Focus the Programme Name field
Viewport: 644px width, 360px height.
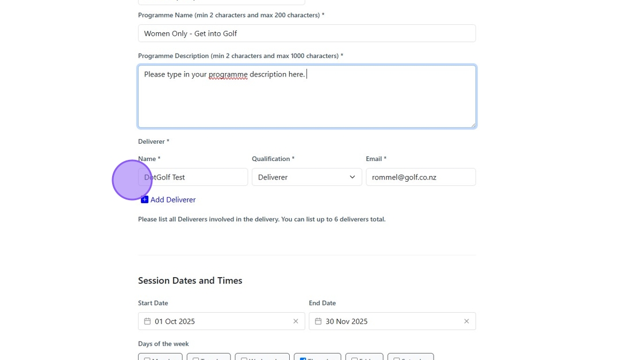pyautogui.click(x=306, y=33)
